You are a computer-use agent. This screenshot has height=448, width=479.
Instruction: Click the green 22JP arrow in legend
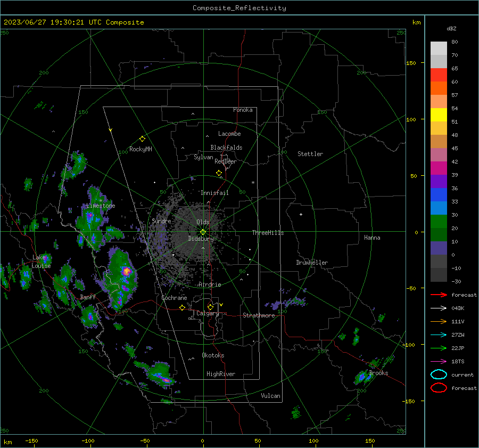439,348
